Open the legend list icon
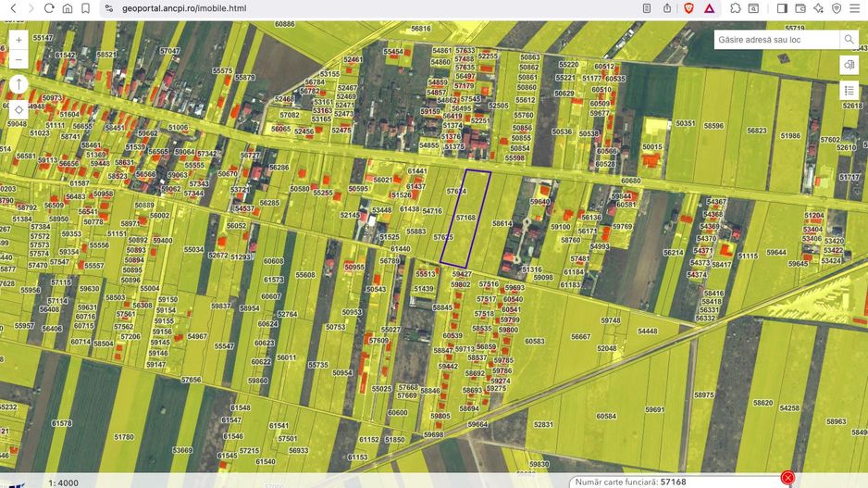 [x=849, y=91]
